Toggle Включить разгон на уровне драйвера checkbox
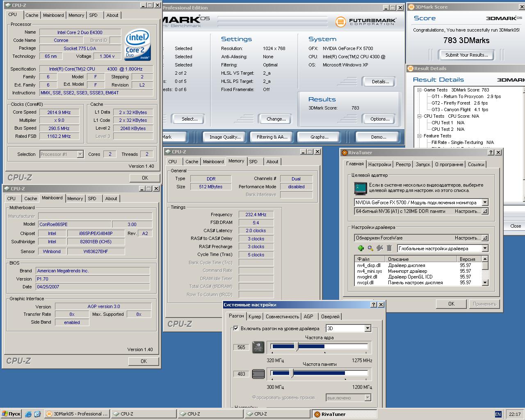 click(236, 328)
